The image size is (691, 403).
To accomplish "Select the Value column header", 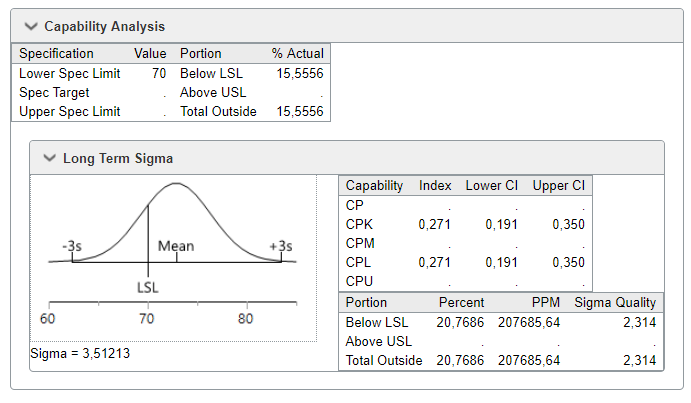I will point(150,54).
